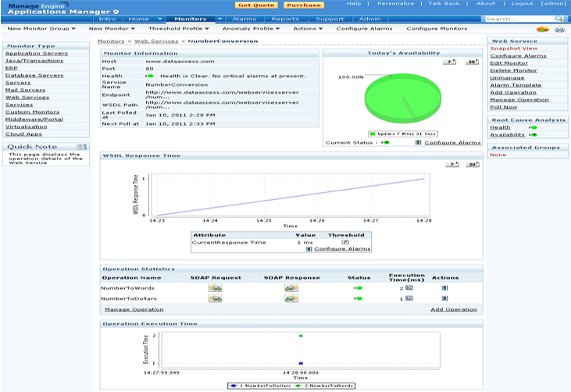The height and width of the screenshot is (392, 571).
Task: Open Virtualization monitor type
Action: pos(27,127)
